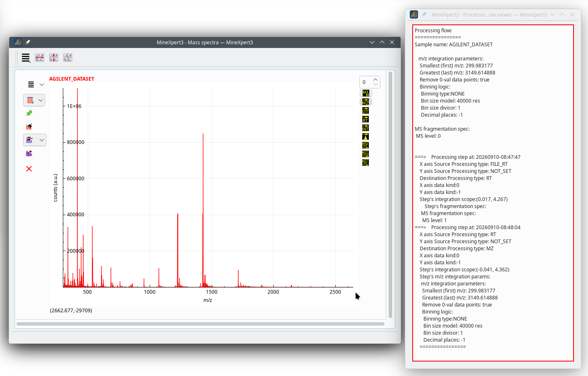
Task: Click the MZ/RT color map icon
Action: (366, 145)
